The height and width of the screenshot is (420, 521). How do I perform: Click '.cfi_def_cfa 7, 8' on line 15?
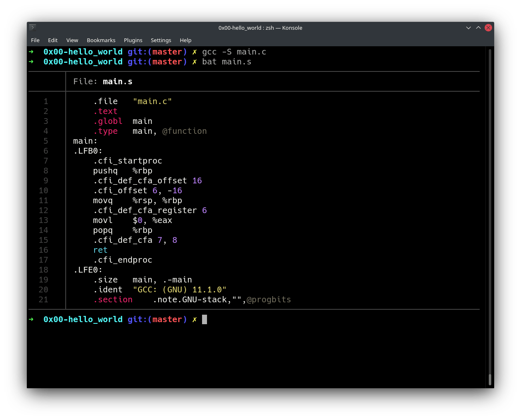(135, 240)
